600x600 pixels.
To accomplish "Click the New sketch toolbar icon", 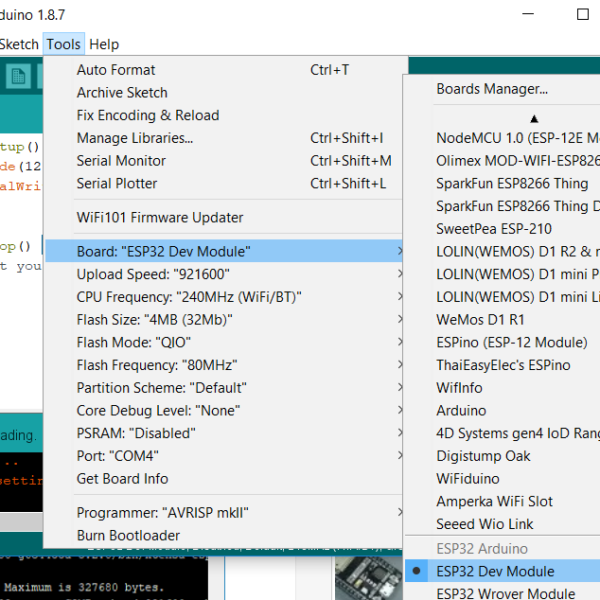I will [x=18, y=76].
